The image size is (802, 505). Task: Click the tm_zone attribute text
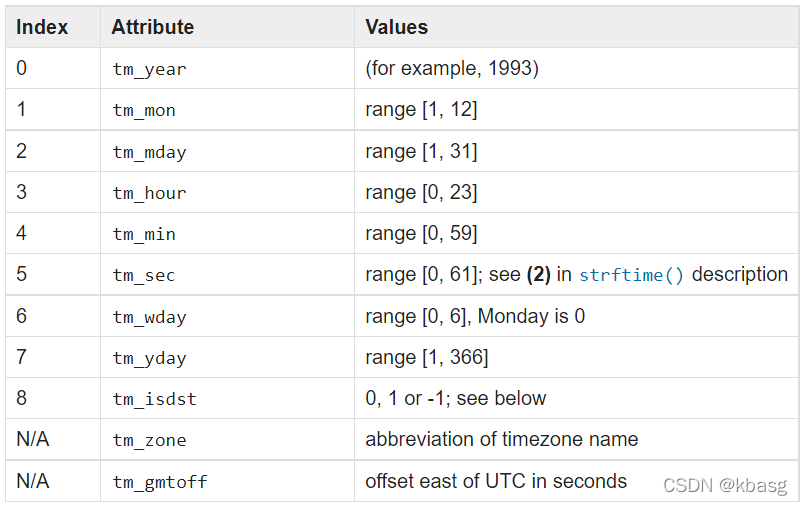point(149,440)
